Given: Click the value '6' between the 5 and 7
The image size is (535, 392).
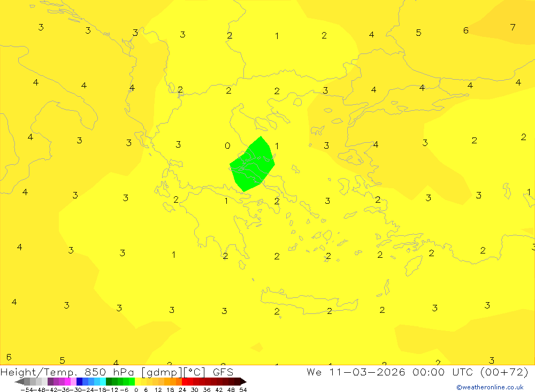Looking at the screenshot, I should 466,30.
